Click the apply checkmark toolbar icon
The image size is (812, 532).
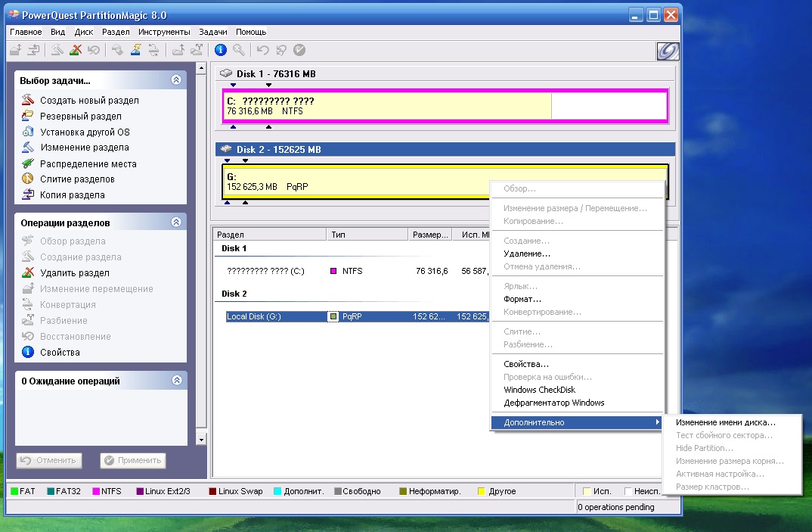(299, 50)
